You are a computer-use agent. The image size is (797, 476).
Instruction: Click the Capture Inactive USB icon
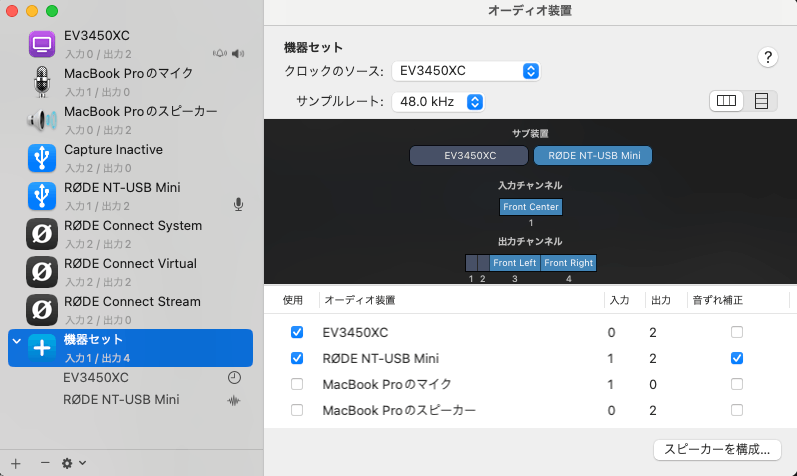[42, 158]
